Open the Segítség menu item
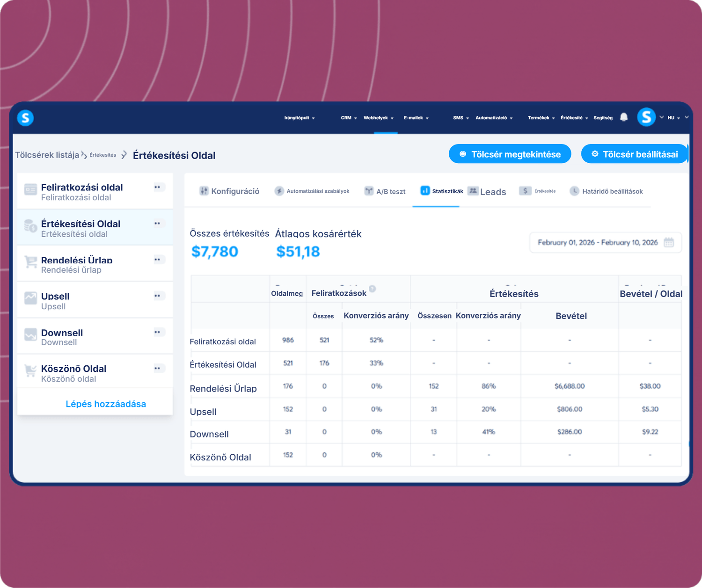 coord(603,118)
